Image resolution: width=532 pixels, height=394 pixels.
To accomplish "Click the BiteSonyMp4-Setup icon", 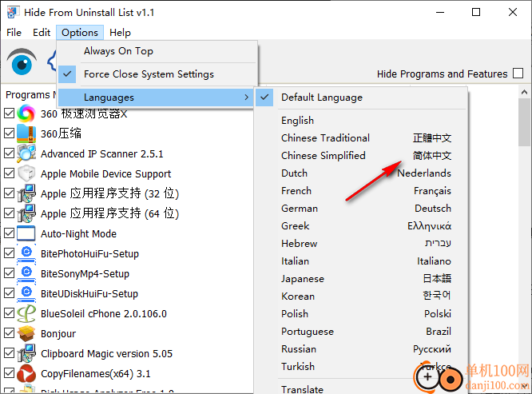I will (x=26, y=273).
